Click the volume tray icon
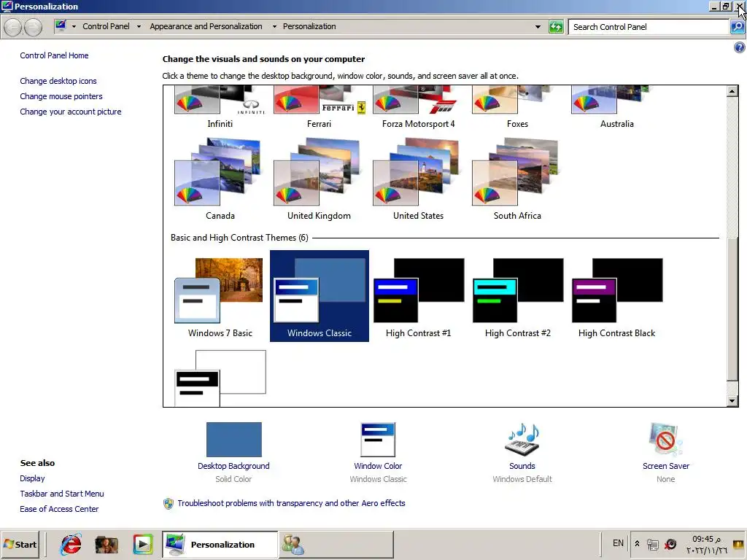Screen dimensions: 747x560 coord(670,544)
